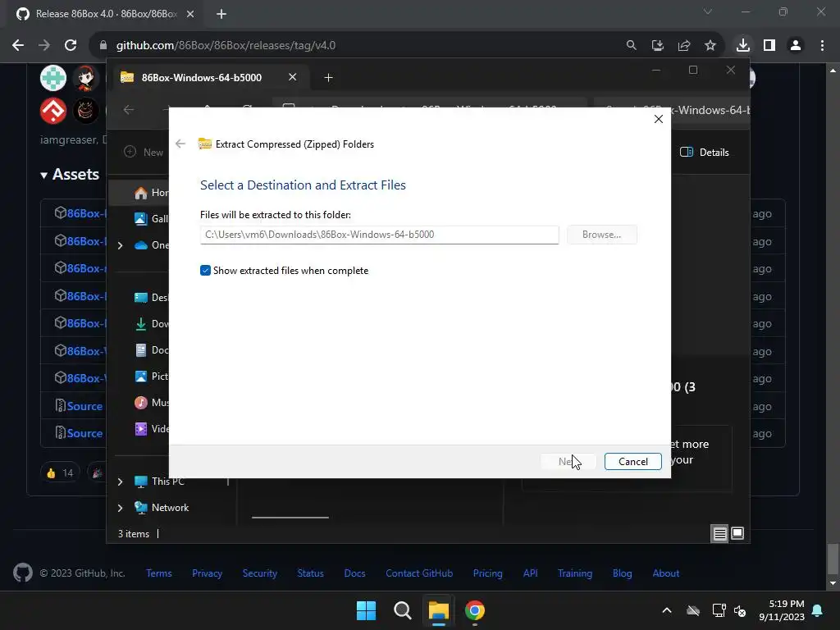The image size is (840, 630).
Task: Open Home in Explorer sidebar
Action: coord(152,193)
